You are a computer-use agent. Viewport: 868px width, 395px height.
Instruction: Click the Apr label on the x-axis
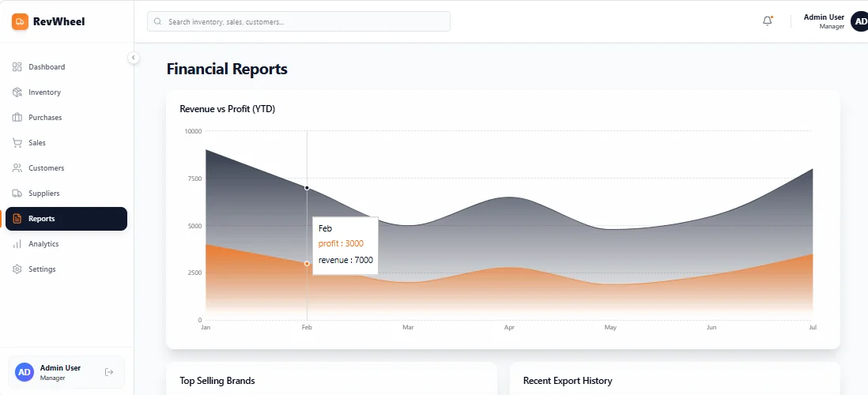point(509,328)
